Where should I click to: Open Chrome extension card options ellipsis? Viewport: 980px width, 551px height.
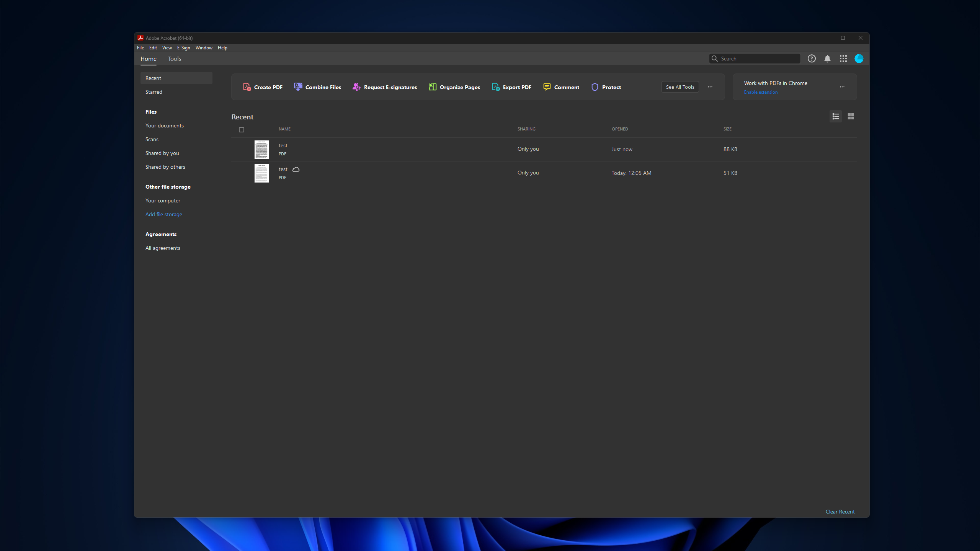pyautogui.click(x=842, y=87)
